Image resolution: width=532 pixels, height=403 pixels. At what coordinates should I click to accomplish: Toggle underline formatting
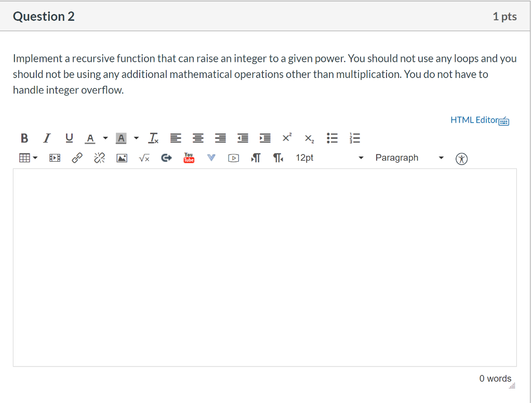69,138
